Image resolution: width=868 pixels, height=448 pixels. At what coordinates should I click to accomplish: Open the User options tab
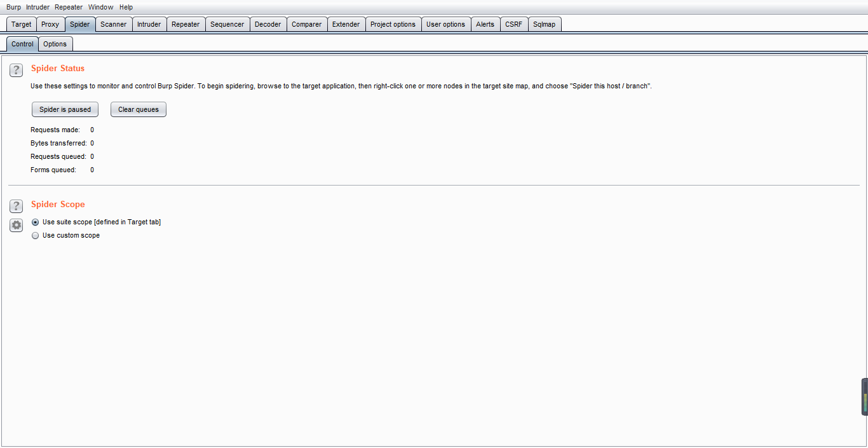click(x=446, y=24)
